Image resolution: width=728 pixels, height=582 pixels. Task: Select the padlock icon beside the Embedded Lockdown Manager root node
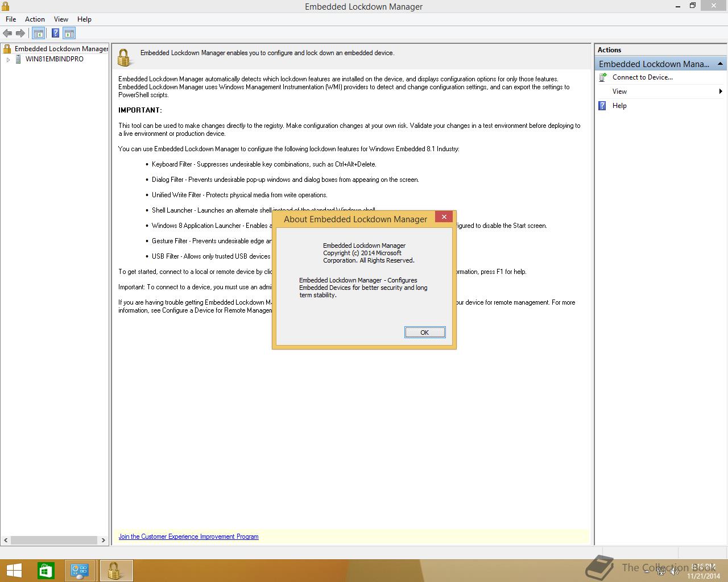click(x=7, y=49)
